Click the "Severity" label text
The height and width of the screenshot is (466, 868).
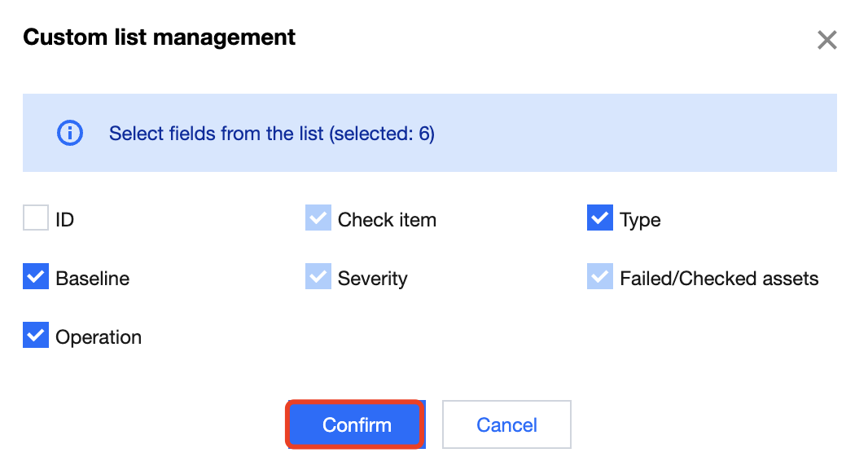pos(372,279)
